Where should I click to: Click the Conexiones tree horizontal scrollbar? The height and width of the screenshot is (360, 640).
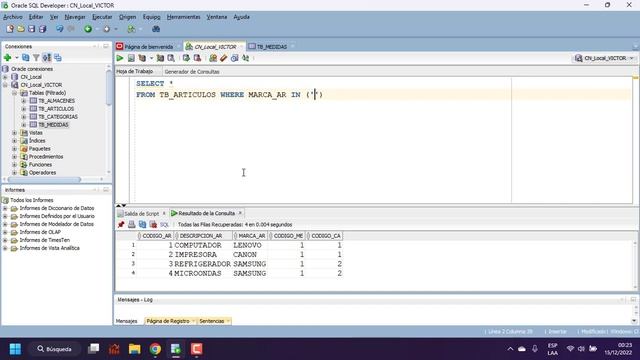(x=45, y=180)
